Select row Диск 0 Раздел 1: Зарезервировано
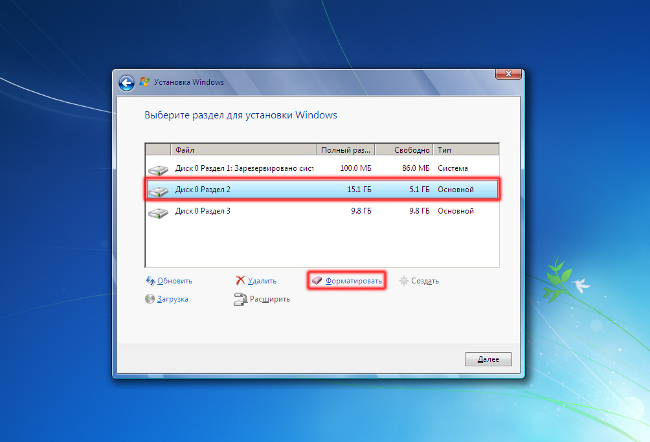 (322, 168)
